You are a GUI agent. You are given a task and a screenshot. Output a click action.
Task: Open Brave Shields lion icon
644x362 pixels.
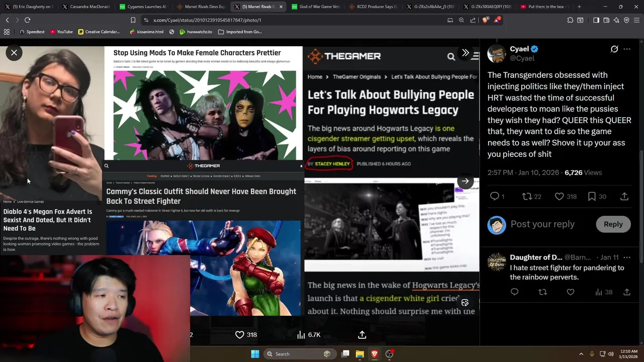click(485, 20)
